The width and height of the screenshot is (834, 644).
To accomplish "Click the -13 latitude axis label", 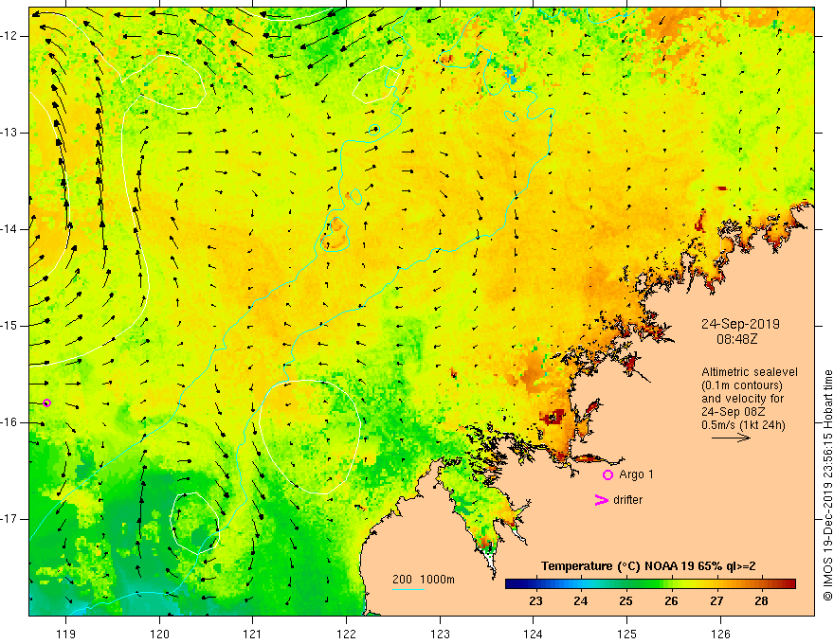I will pyautogui.click(x=9, y=133).
